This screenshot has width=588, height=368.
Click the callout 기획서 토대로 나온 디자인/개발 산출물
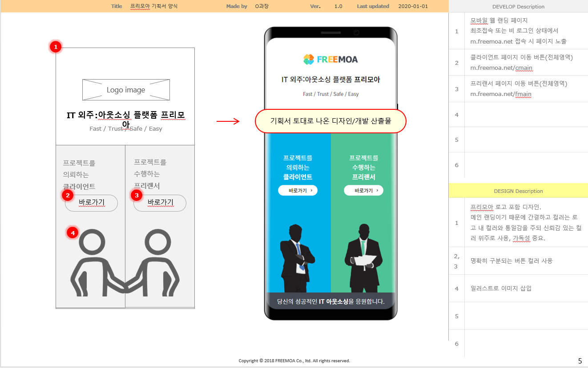[330, 121]
